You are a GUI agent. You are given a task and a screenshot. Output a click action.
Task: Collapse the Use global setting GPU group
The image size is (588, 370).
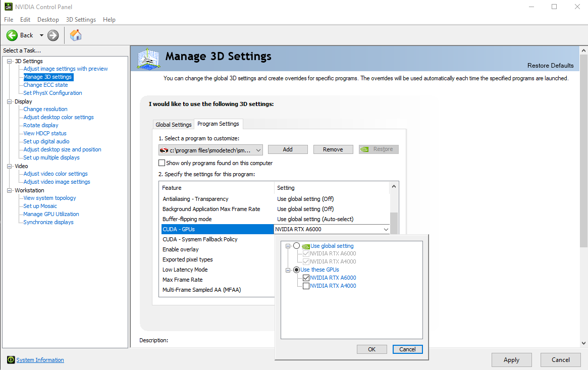point(288,246)
